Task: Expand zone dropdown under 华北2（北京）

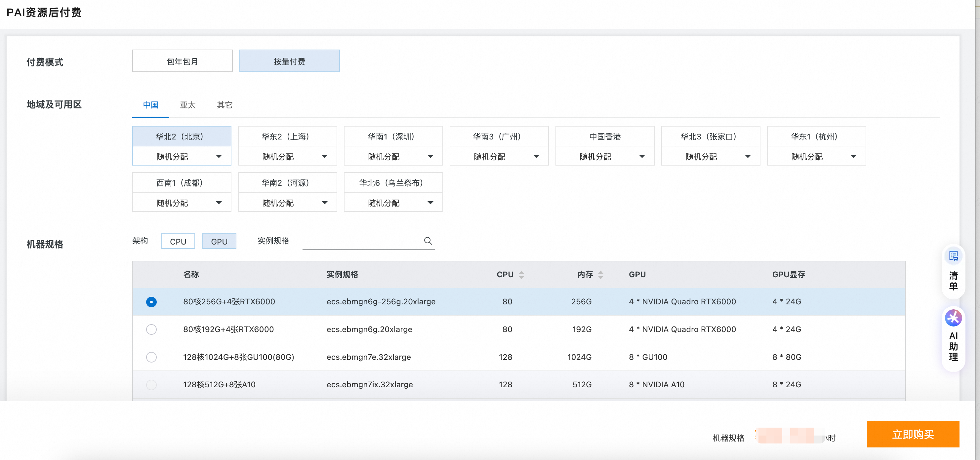Action: click(x=182, y=157)
